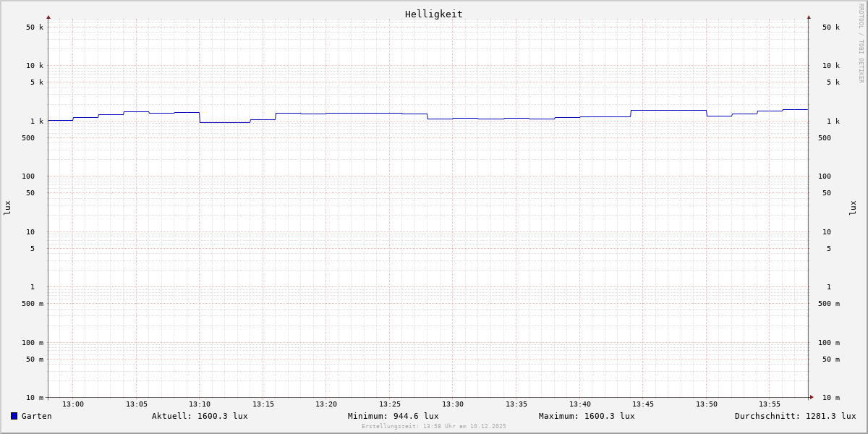
Task: Click the 13:10 time axis label
Action: pyautogui.click(x=200, y=404)
